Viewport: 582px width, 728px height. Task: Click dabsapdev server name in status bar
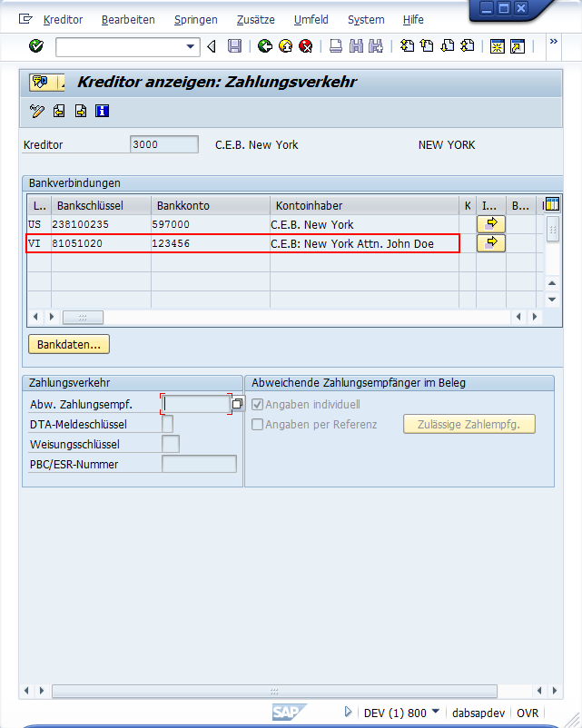478,713
